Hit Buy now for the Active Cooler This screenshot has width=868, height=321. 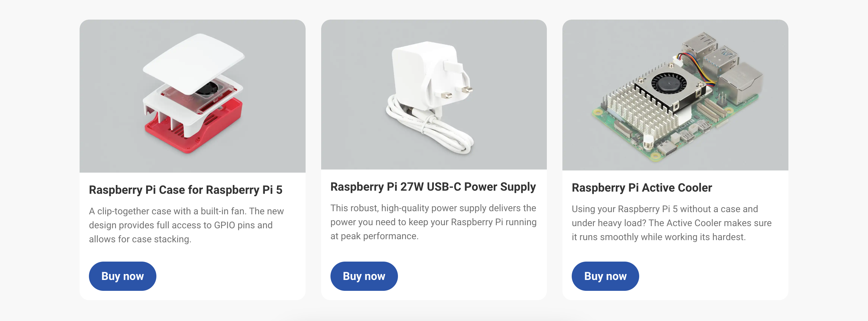pyautogui.click(x=605, y=276)
